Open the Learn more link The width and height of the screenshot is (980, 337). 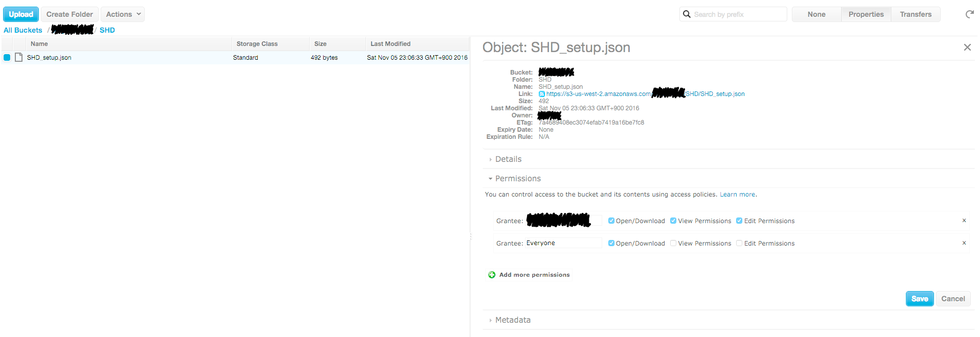pyautogui.click(x=737, y=195)
